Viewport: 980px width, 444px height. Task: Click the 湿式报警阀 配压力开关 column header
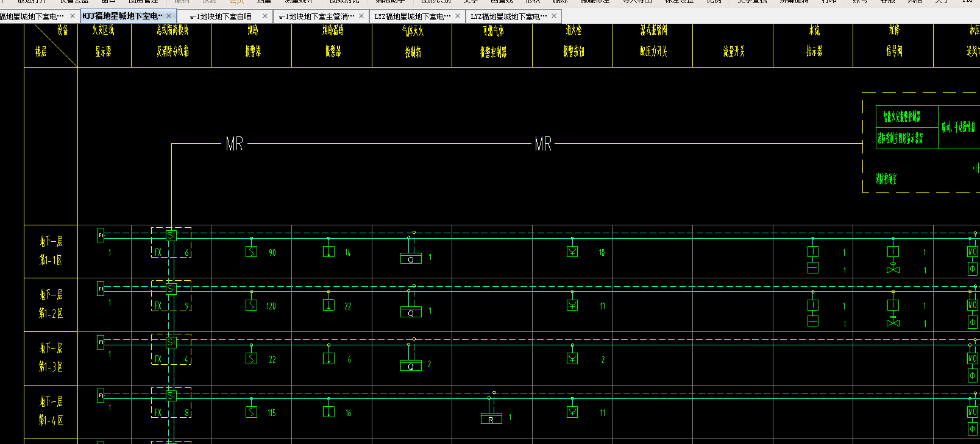(653, 41)
